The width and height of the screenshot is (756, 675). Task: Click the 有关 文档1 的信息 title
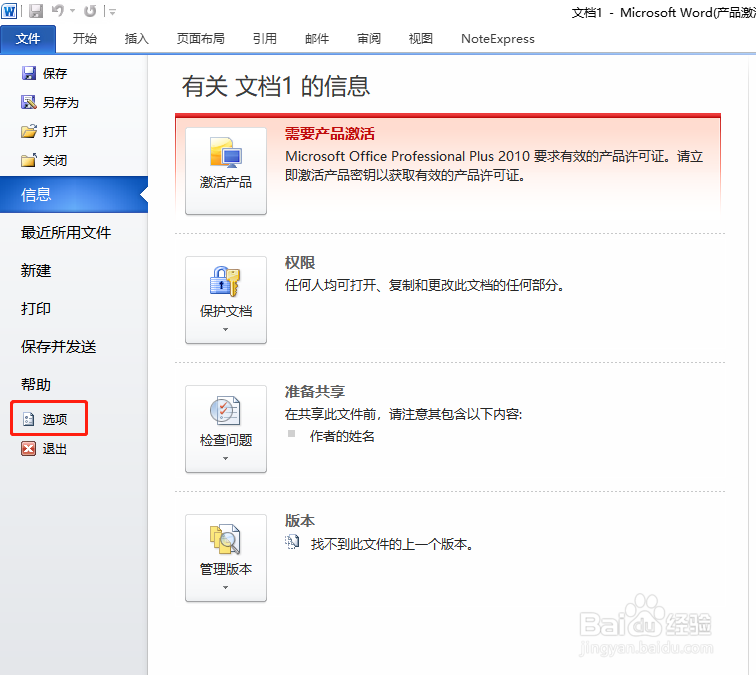click(276, 86)
